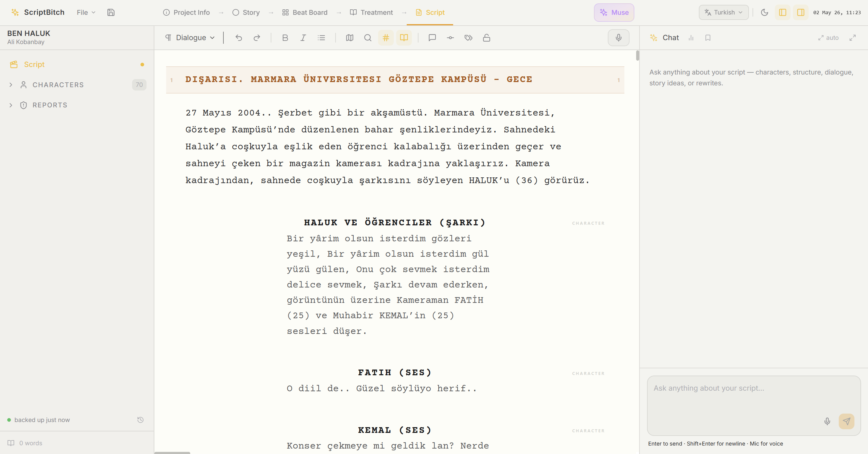Click the revision marker icon
This screenshot has height=454, width=868.
[450, 38]
